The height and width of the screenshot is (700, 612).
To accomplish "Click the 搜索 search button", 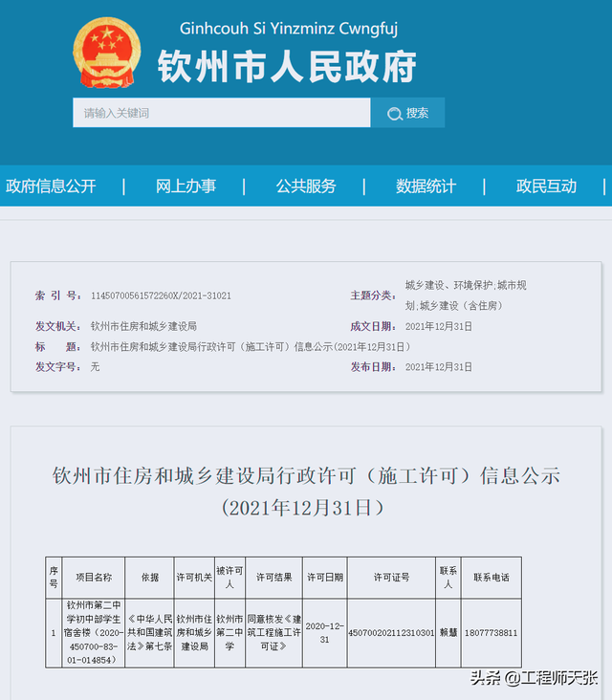I will [x=407, y=113].
